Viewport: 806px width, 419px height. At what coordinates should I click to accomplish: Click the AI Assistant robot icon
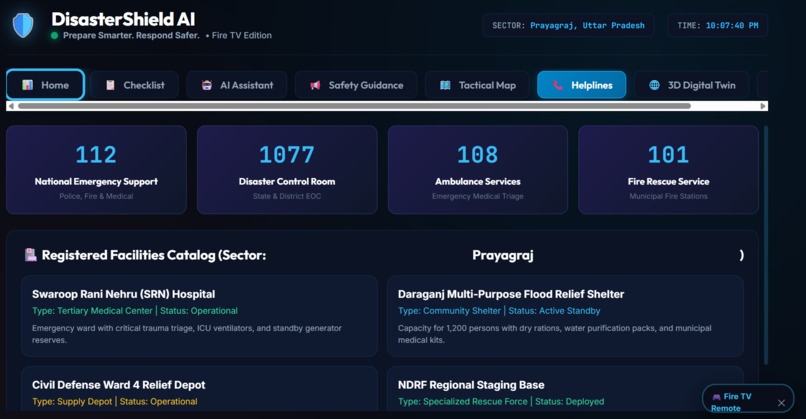pyautogui.click(x=207, y=85)
